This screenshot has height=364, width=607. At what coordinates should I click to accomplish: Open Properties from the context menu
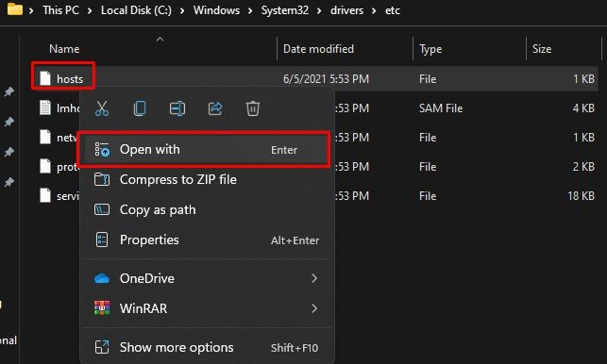[207, 240]
